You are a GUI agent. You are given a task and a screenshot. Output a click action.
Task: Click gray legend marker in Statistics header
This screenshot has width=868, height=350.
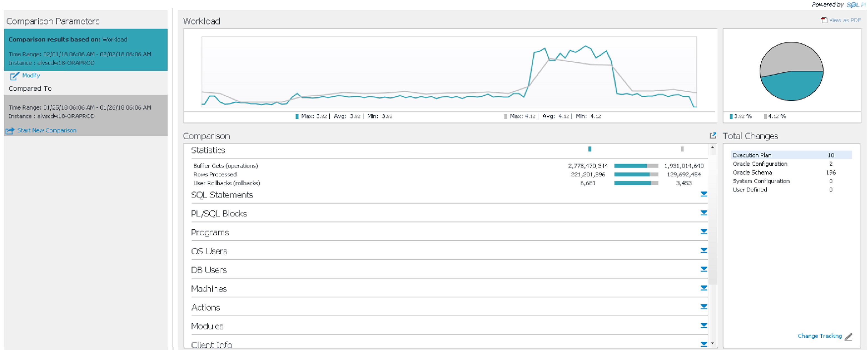(x=682, y=149)
